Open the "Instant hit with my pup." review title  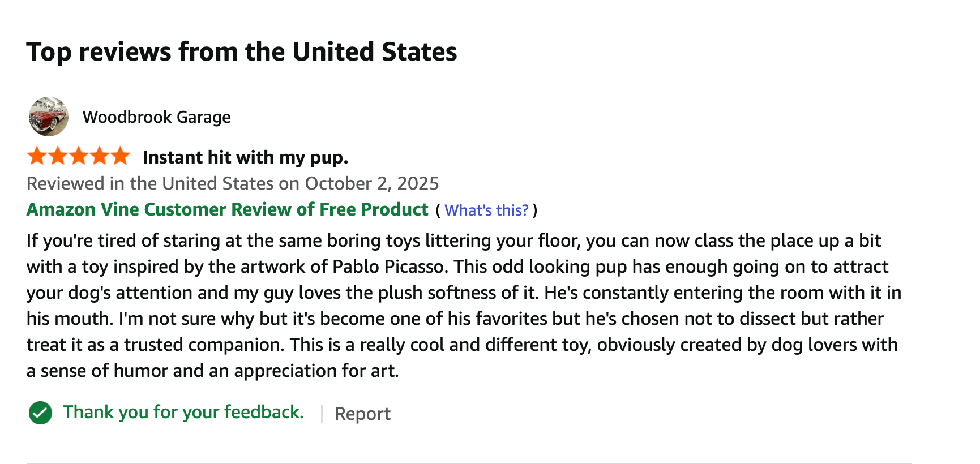[x=245, y=157]
